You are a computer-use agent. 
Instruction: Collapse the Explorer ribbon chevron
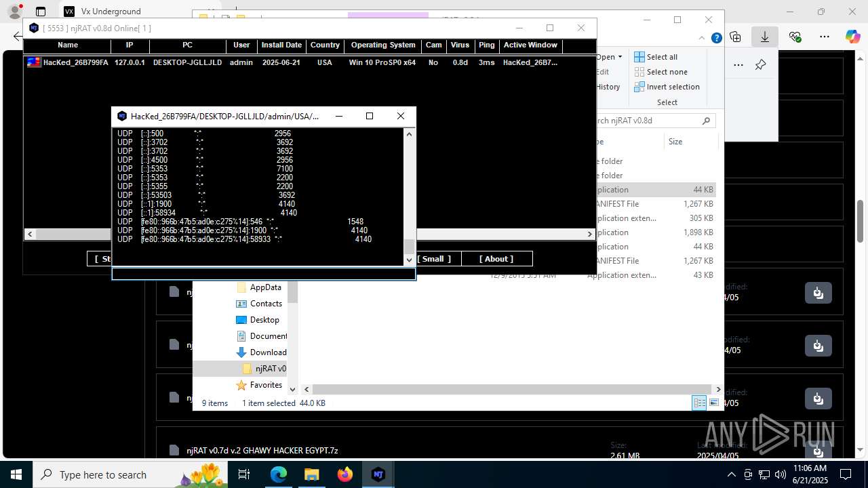coord(703,39)
